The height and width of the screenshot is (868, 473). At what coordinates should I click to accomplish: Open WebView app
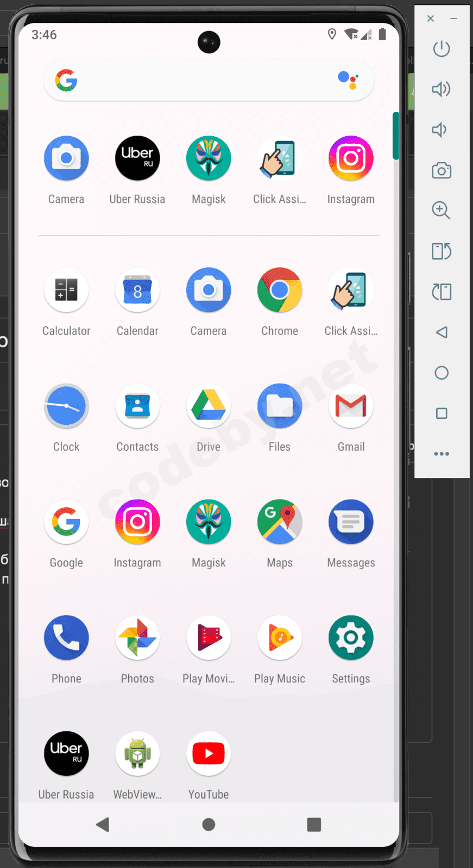click(x=137, y=754)
